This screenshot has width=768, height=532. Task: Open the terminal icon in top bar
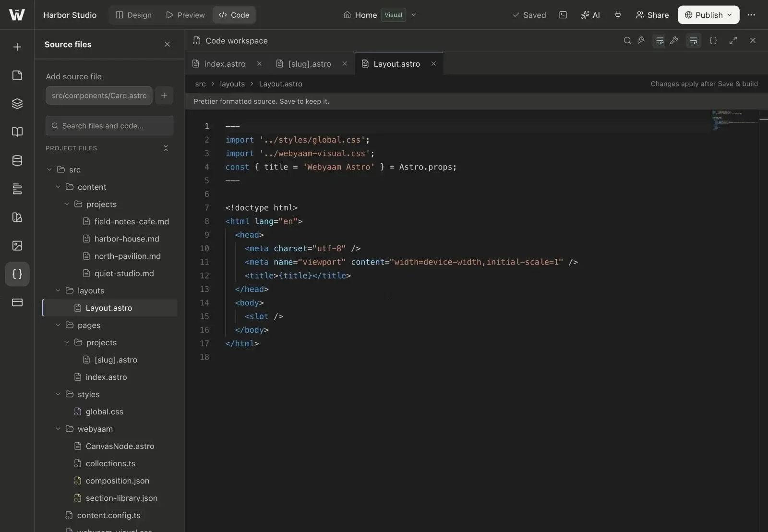coord(563,15)
